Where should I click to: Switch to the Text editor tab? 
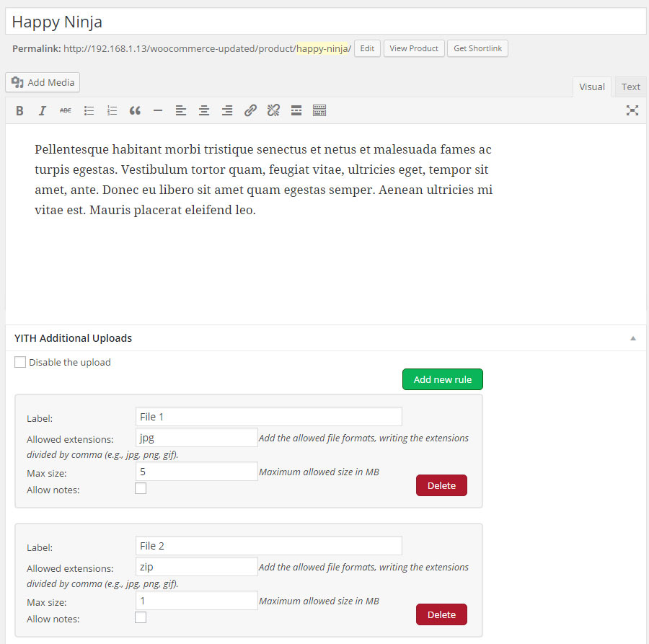[x=630, y=87]
